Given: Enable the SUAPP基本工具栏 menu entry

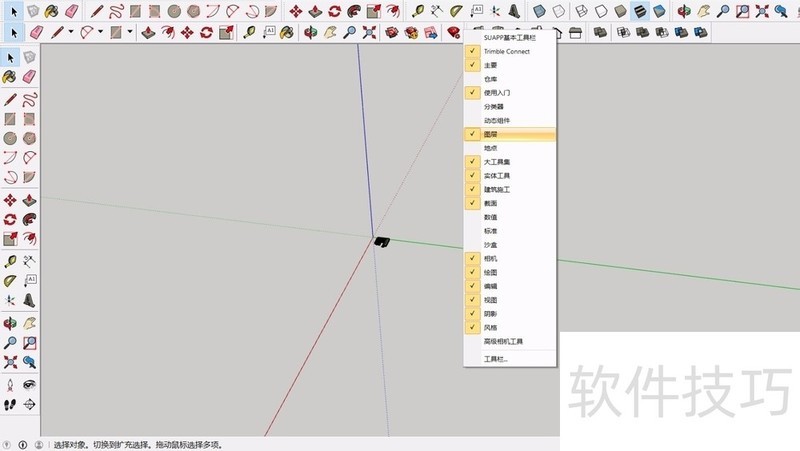Looking at the screenshot, I should [x=509, y=37].
